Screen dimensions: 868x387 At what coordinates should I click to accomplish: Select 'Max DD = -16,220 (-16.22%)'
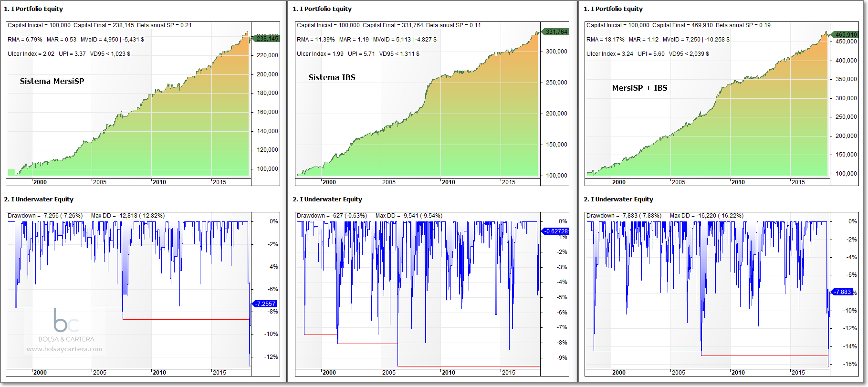707,216
